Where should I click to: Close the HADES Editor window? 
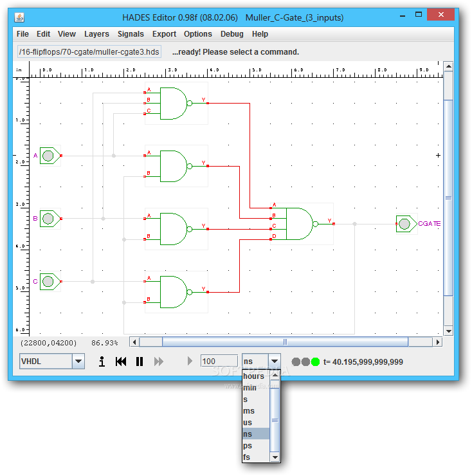pos(440,15)
